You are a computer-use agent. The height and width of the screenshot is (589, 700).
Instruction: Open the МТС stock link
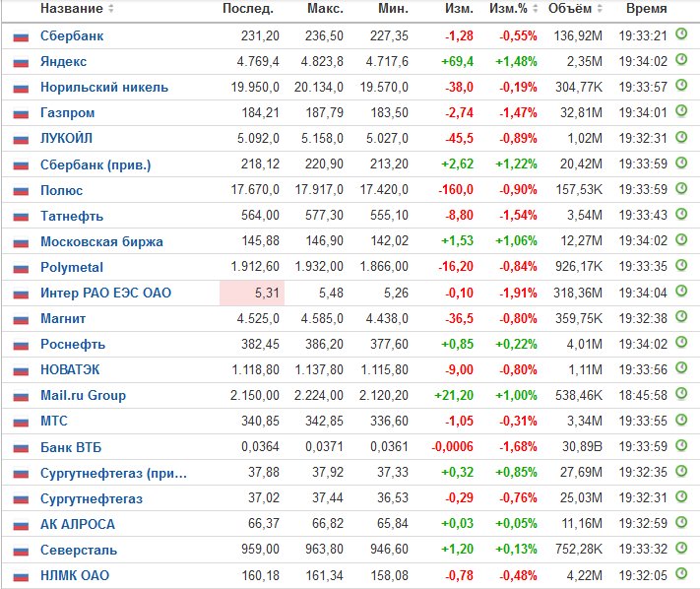pyautogui.click(x=54, y=422)
